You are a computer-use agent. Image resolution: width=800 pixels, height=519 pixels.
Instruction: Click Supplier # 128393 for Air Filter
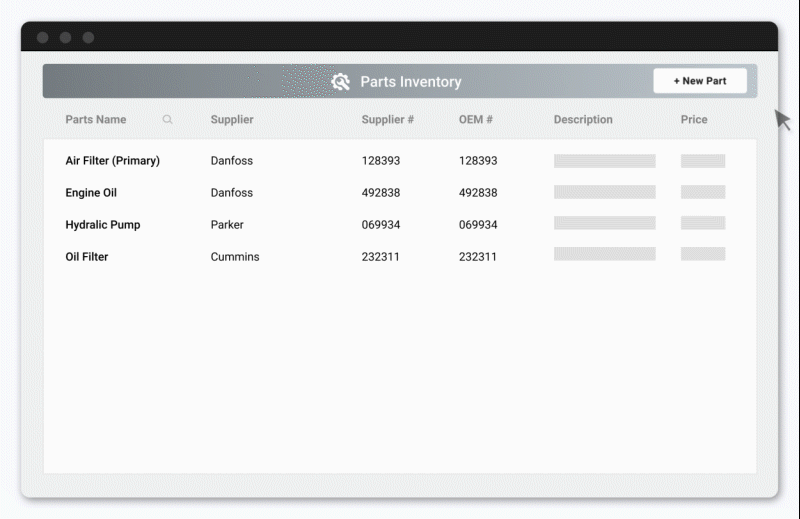click(x=381, y=161)
